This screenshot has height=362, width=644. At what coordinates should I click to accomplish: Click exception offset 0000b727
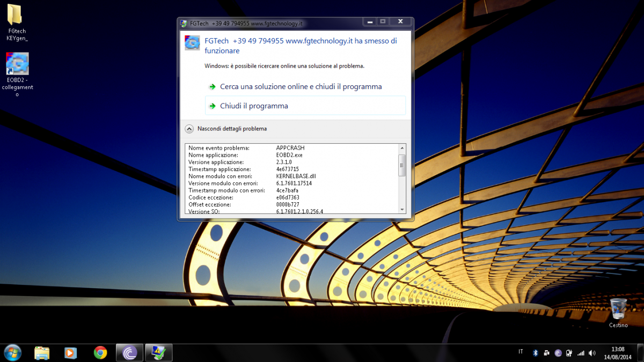click(288, 204)
